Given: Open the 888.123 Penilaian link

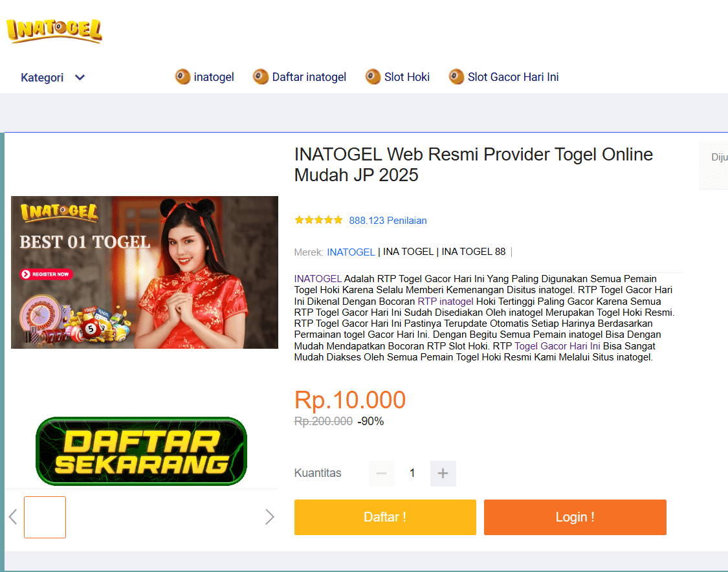Looking at the screenshot, I should (x=388, y=221).
